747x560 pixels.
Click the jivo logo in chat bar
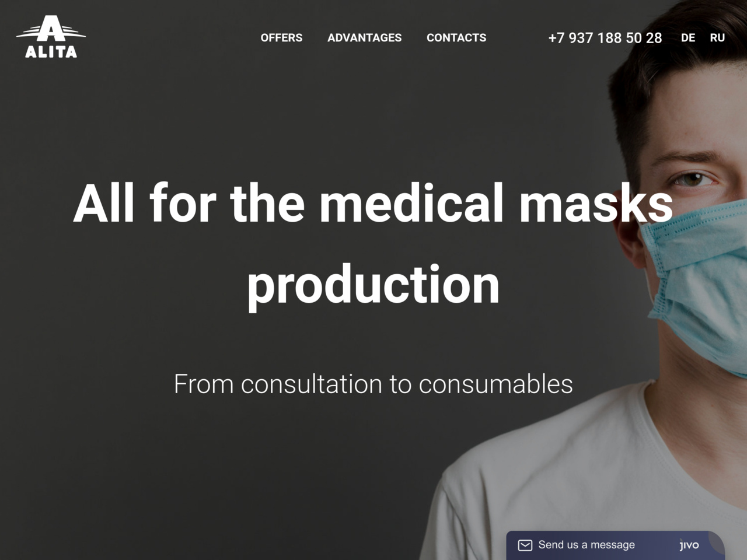coord(689,545)
